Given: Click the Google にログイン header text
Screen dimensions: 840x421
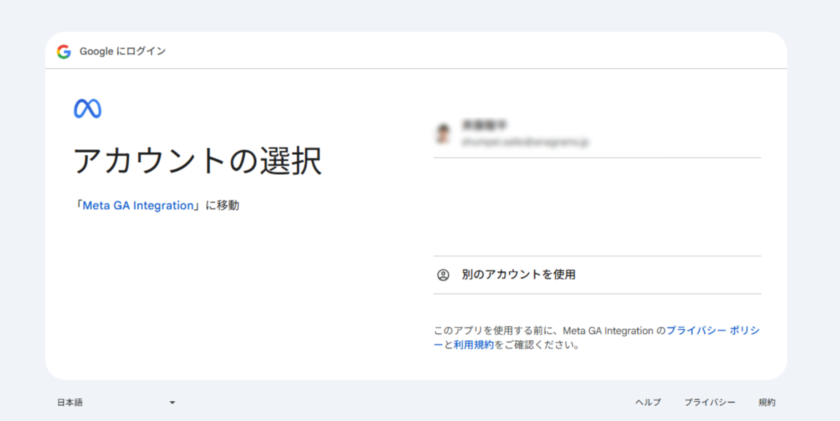Looking at the screenshot, I should click(122, 51).
